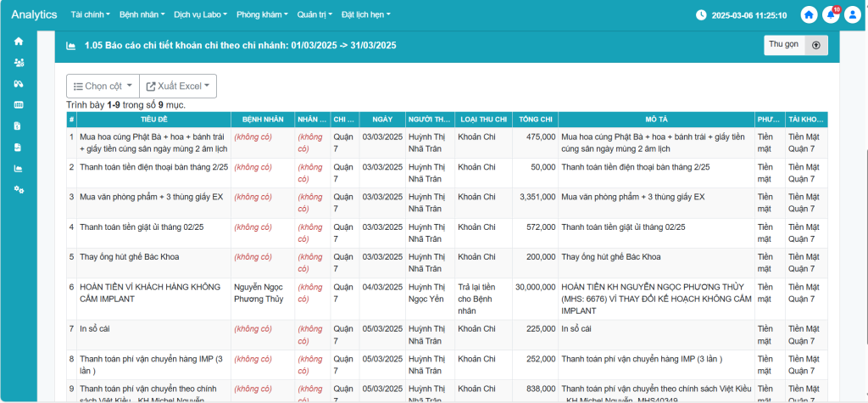Click the chart report icon in sidebar
The width and height of the screenshot is (868, 403).
point(19,168)
